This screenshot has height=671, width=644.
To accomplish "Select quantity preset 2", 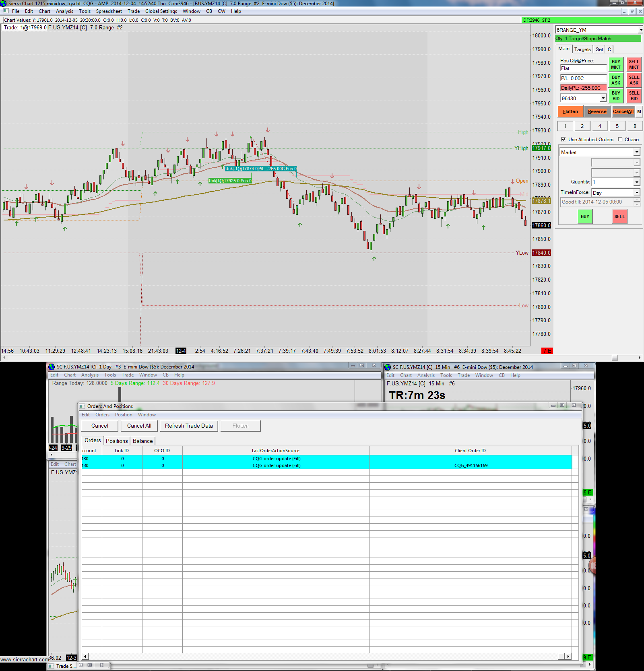I will click(x=582, y=126).
